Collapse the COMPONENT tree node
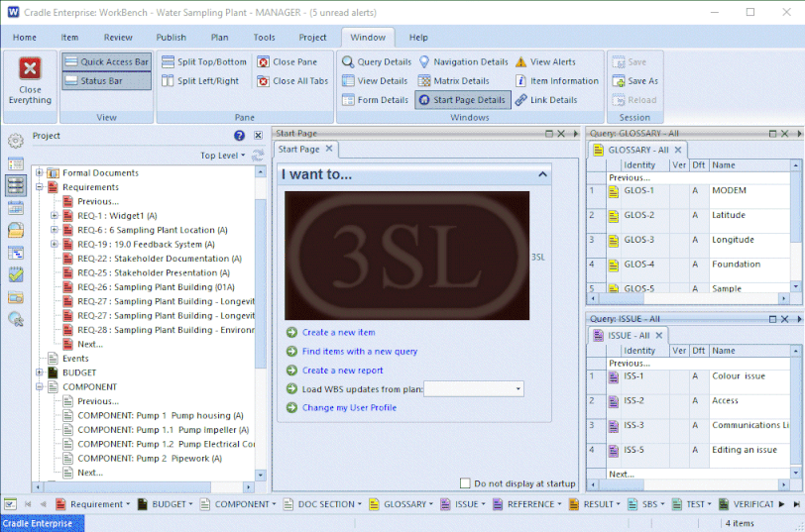 [39, 386]
